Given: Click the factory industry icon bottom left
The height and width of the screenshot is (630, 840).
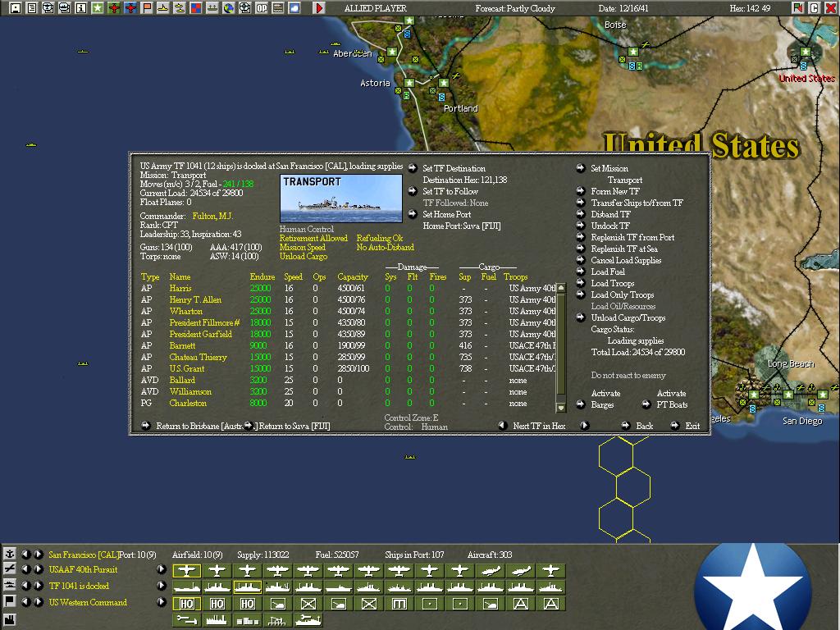Looking at the screenshot, I should click(9, 620).
